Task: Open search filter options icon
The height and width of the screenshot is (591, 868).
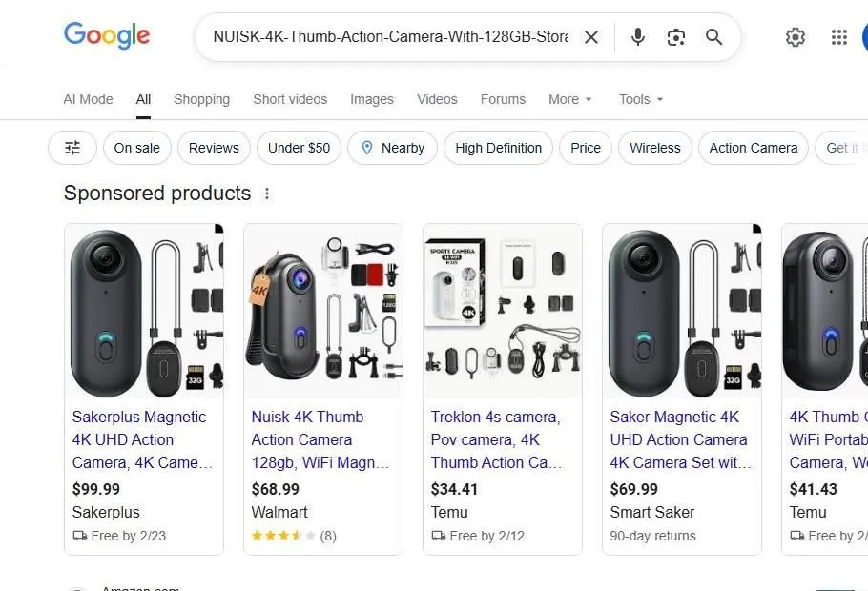Action: pyautogui.click(x=72, y=148)
